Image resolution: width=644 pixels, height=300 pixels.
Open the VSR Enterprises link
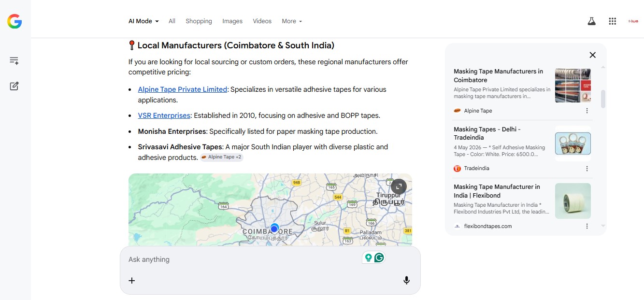click(164, 115)
